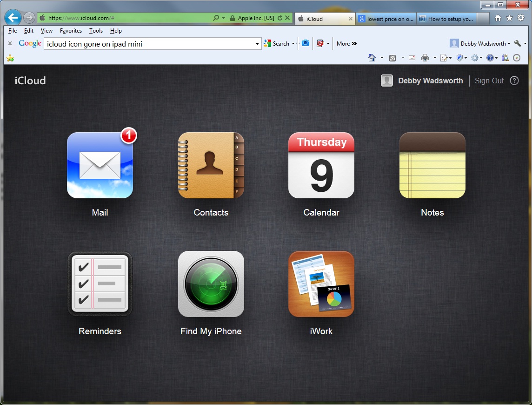Open the browser Tools gear at top right
Viewport: 532px width, 405px height.
pyautogui.click(x=521, y=18)
